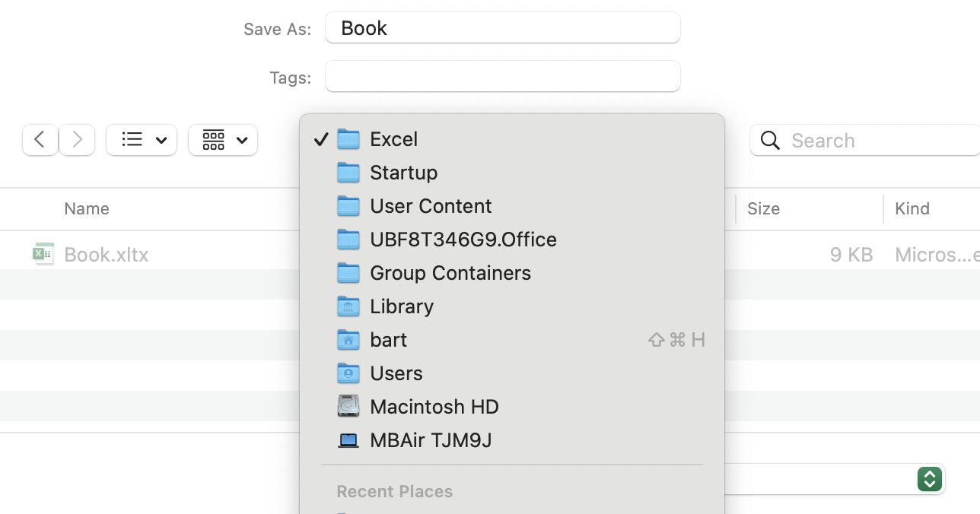
Task: Click the bart home folder icon
Action: point(348,340)
